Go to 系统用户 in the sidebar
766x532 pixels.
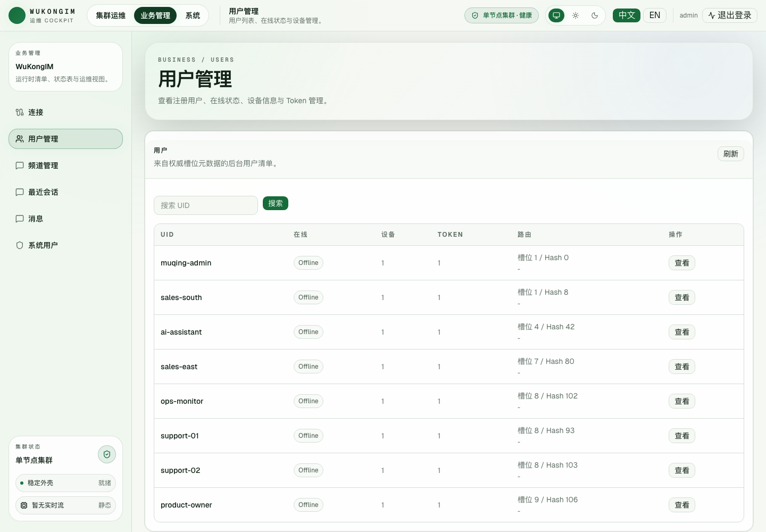[x=65, y=245]
